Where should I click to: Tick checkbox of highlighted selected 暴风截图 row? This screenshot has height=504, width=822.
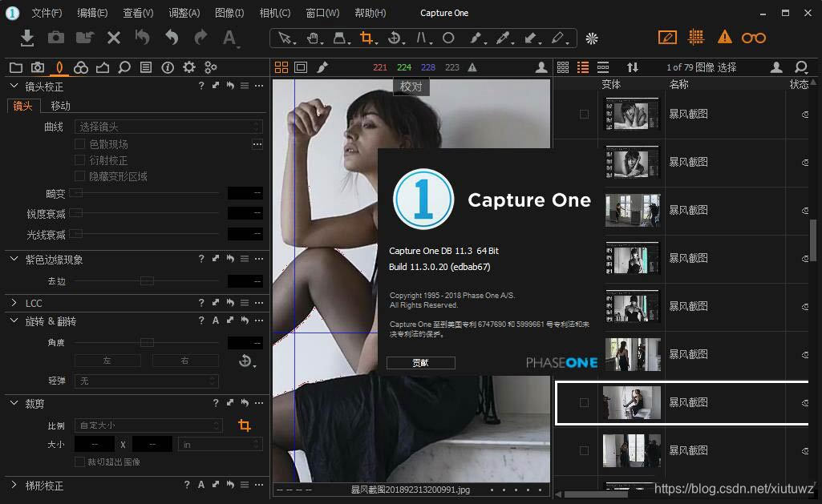(x=584, y=402)
